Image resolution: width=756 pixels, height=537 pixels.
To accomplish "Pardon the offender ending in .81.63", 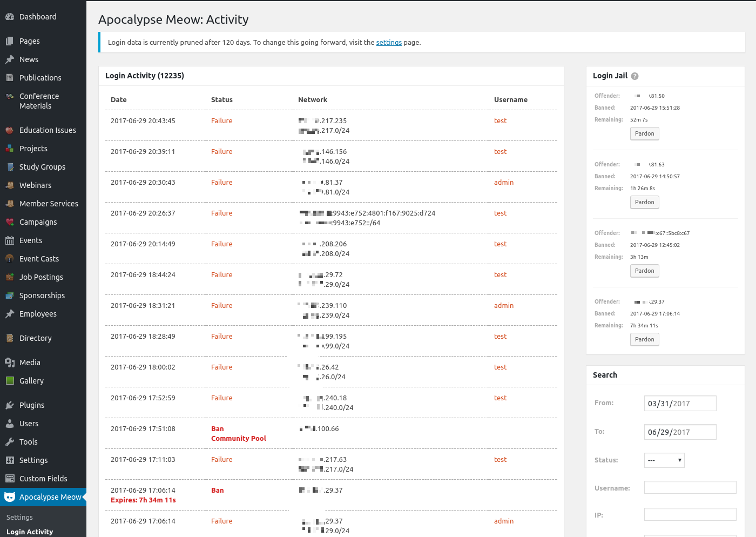I will point(645,202).
